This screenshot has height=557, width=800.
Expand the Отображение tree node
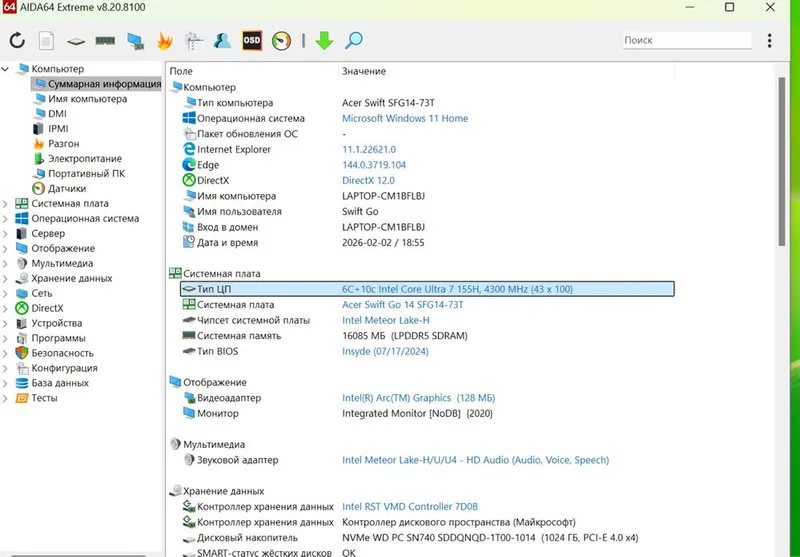click(x=5, y=248)
